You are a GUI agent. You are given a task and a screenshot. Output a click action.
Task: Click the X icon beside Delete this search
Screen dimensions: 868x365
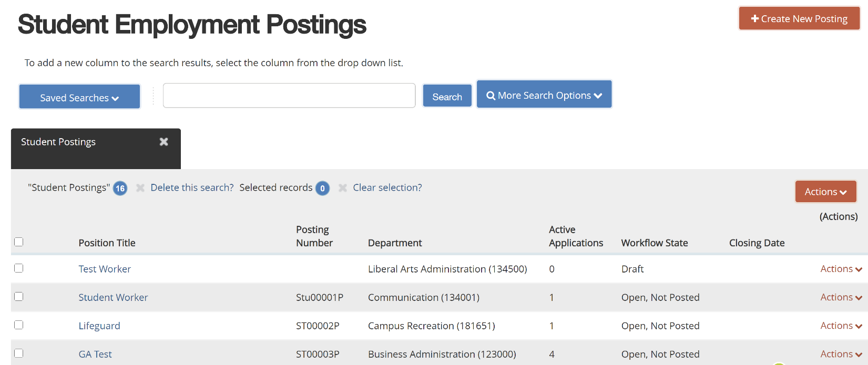(x=140, y=188)
